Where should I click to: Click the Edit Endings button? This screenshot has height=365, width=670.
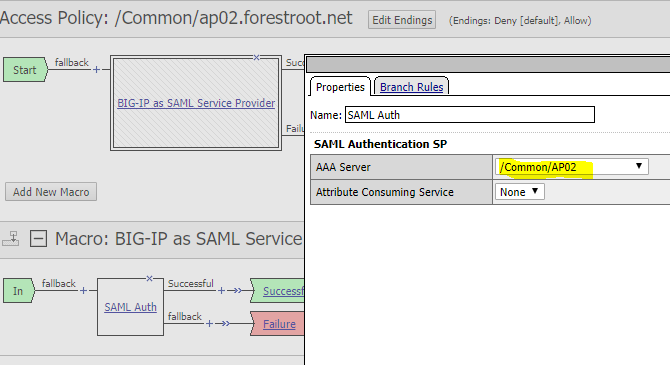coord(402,20)
